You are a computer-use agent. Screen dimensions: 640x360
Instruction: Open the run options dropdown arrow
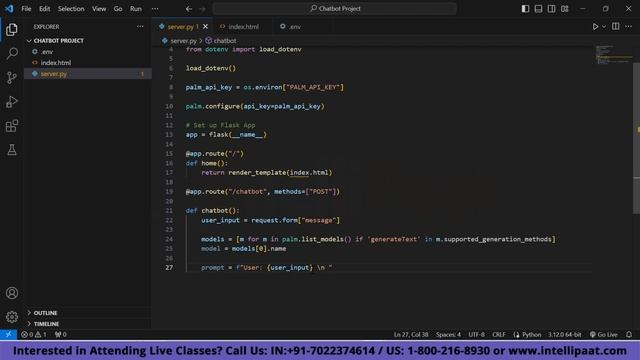click(604, 27)
